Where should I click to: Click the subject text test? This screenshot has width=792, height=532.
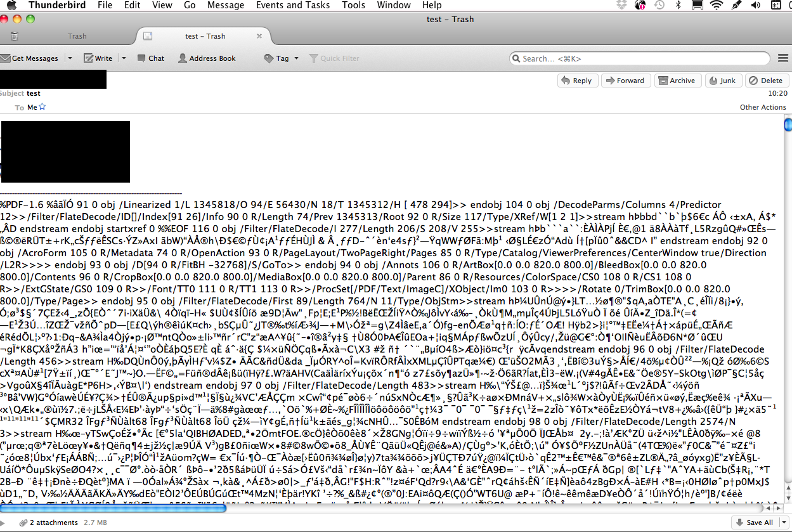(x=34, y=93)
